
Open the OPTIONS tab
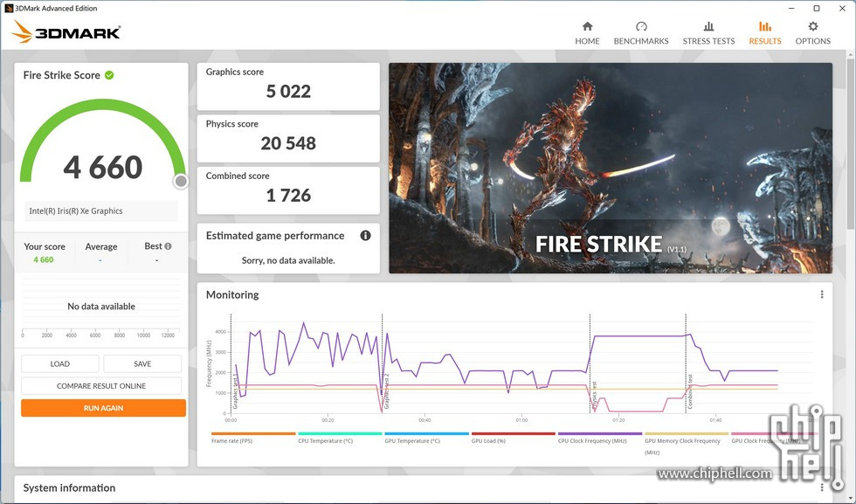tap(812, 33)
